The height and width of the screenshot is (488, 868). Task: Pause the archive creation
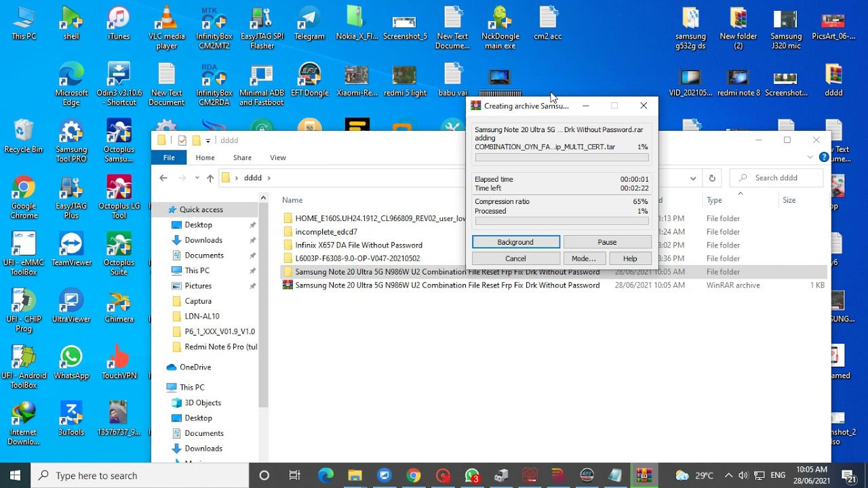tap(608, 242)
